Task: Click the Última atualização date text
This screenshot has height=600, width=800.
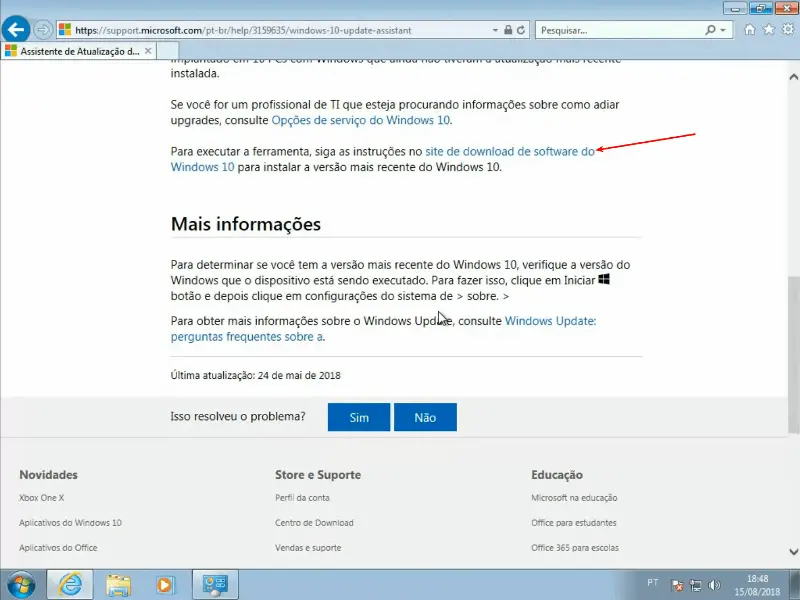Action: coord(256,376)
